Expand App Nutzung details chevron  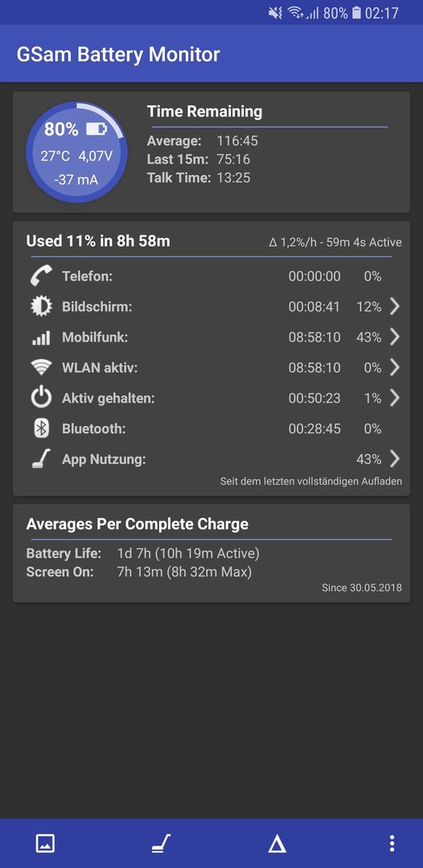[394, 459]
